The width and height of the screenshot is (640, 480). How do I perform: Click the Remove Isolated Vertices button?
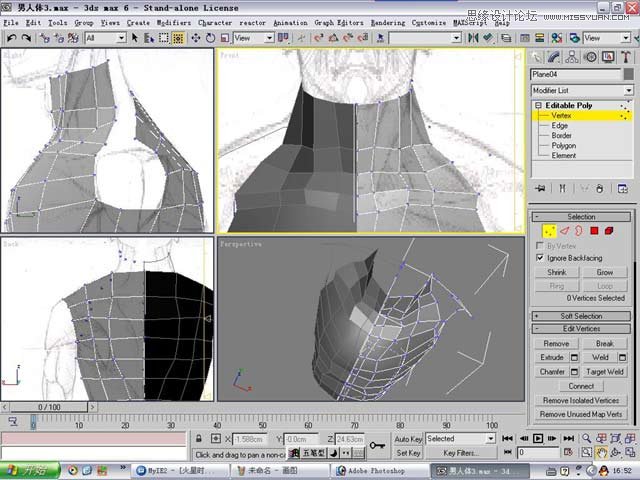[581, 400]
